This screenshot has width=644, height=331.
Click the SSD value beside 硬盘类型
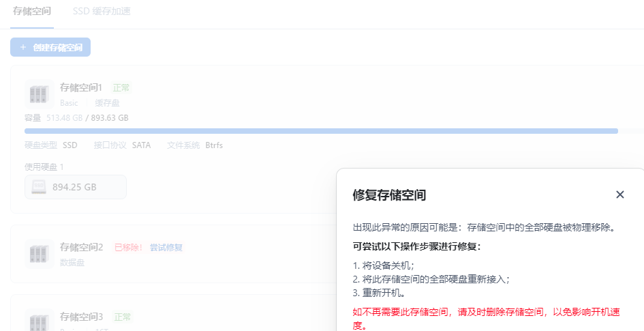pyautogui.click(x=70, y=145)
